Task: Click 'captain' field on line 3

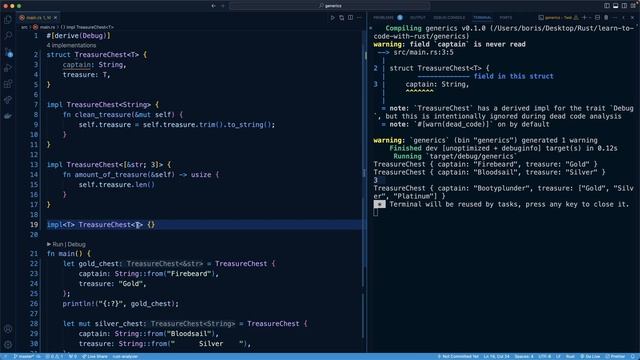Action: tap(76, 64)
